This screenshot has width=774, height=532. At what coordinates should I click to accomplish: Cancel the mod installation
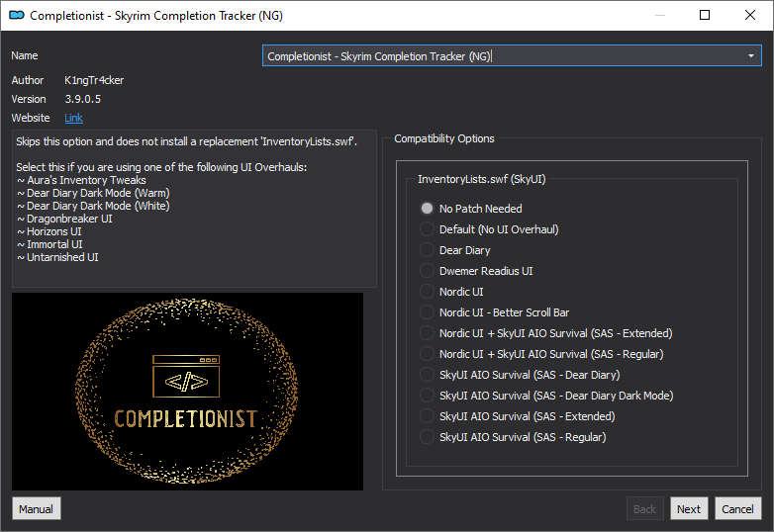coord(737,508)
